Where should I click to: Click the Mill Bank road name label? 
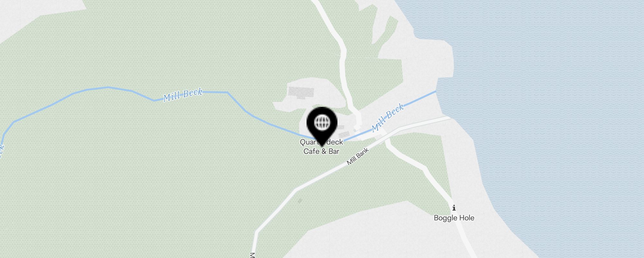[357, 157]
